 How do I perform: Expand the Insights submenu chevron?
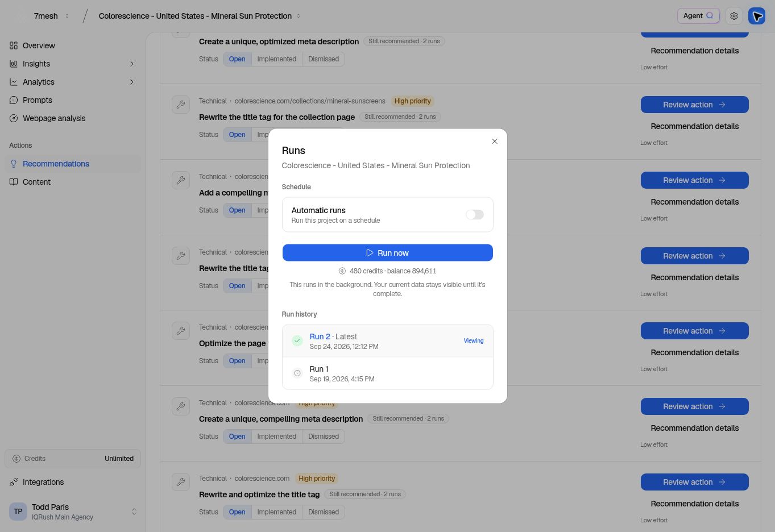point(132,64)
